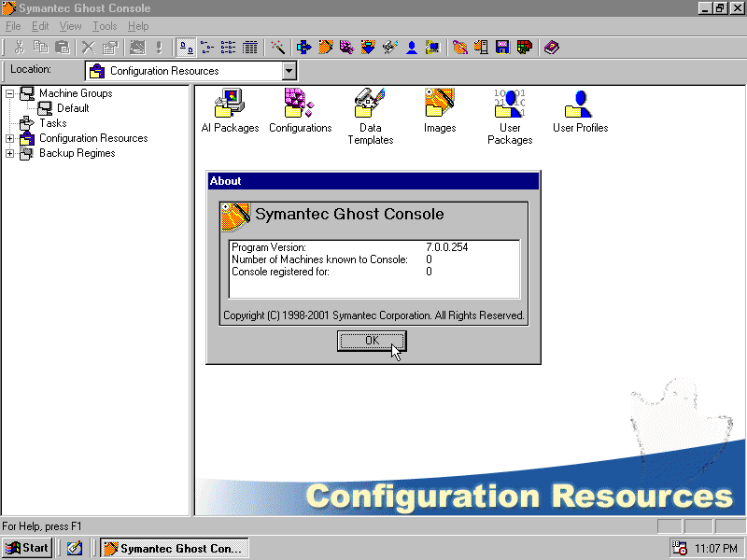Click OK in the About dialog

click(372, 341)
